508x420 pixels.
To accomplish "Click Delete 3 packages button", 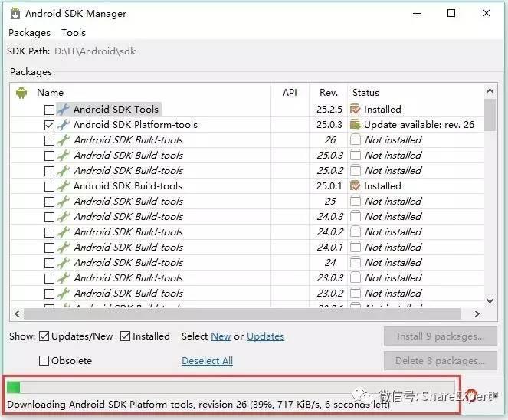I will (441, 361).
